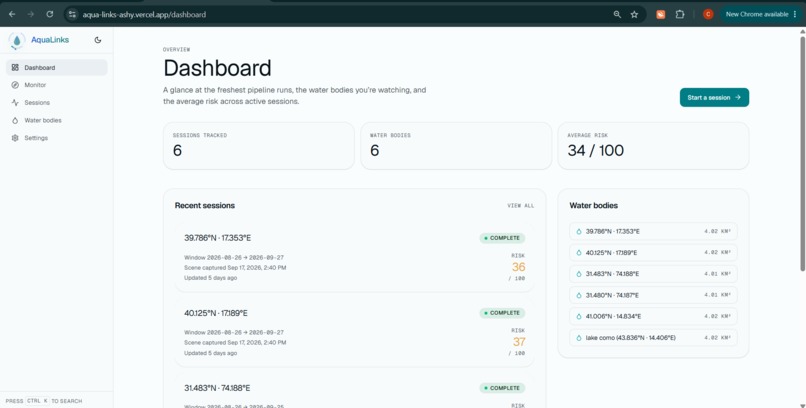Viewport: 806px width, 408px height.
Task: Click the Water Bodies count stat card
Action: click(456, 145)
